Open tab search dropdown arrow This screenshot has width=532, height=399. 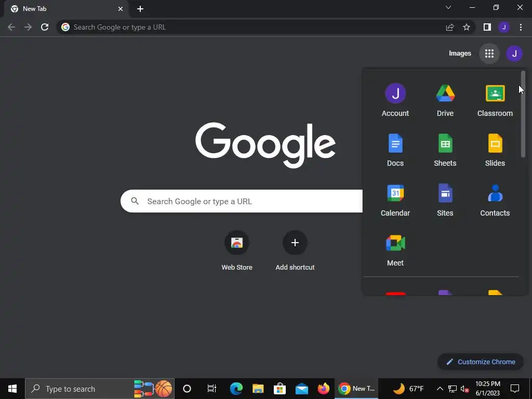[448, 7]
